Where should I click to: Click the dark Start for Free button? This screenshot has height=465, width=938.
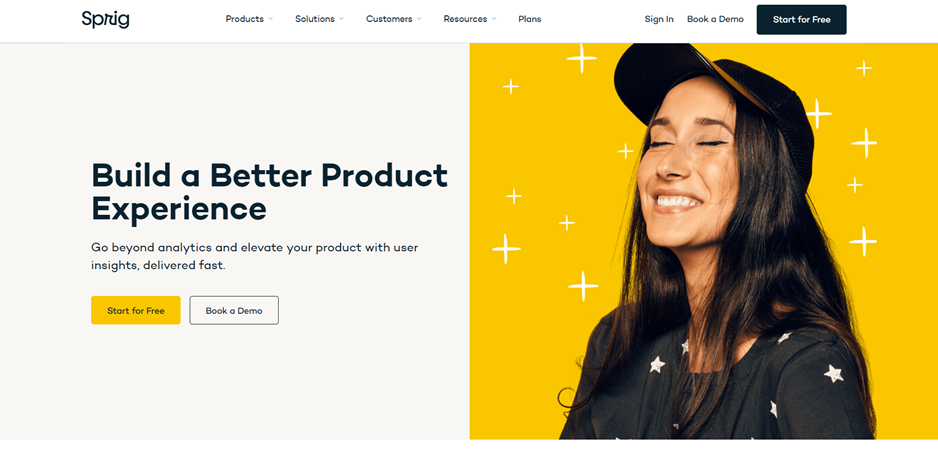pos(801,20)
